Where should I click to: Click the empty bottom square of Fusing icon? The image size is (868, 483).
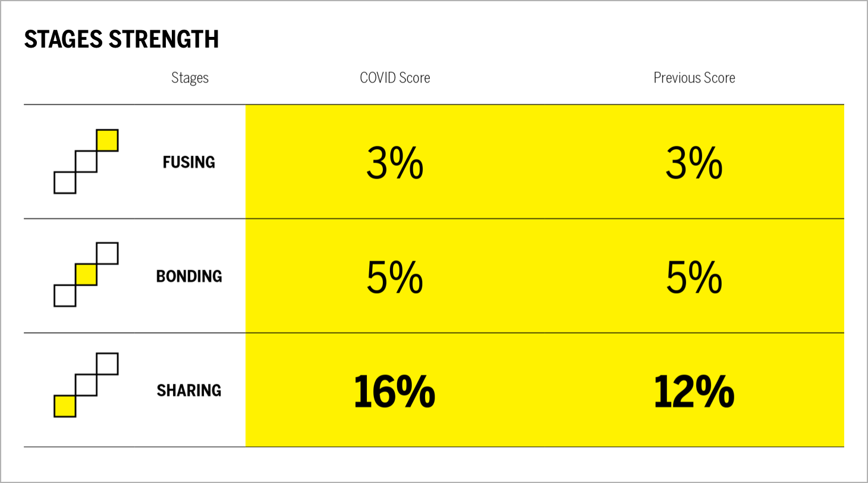[x=65, y=183]
